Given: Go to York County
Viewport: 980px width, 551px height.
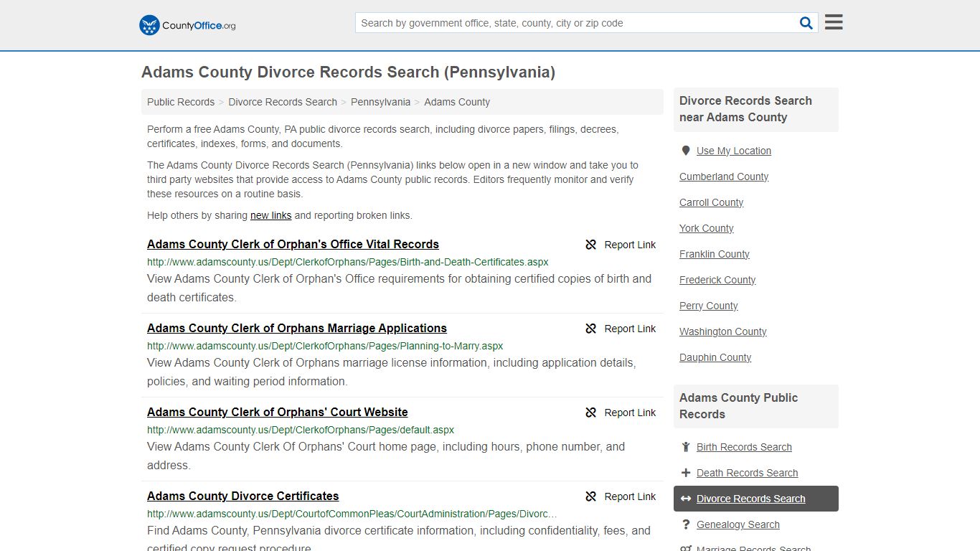Looking at the screenshot, I should 707,228.
